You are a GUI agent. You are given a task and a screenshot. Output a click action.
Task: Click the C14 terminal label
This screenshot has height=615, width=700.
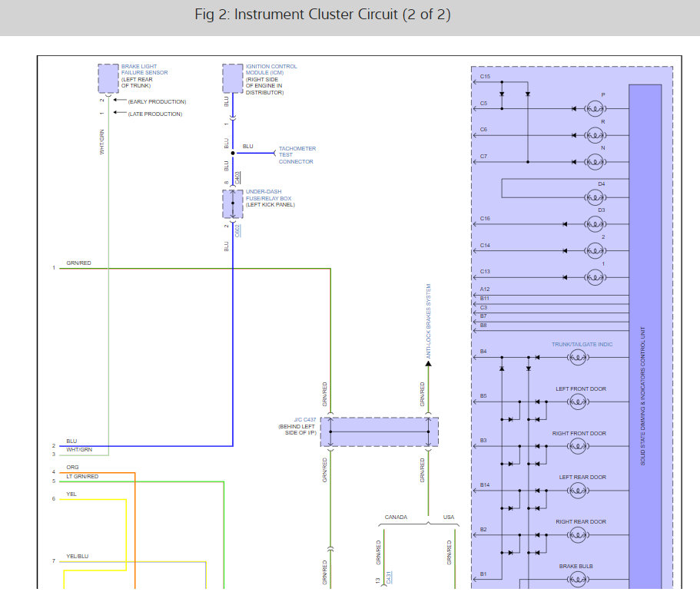(x=485, y=245)
